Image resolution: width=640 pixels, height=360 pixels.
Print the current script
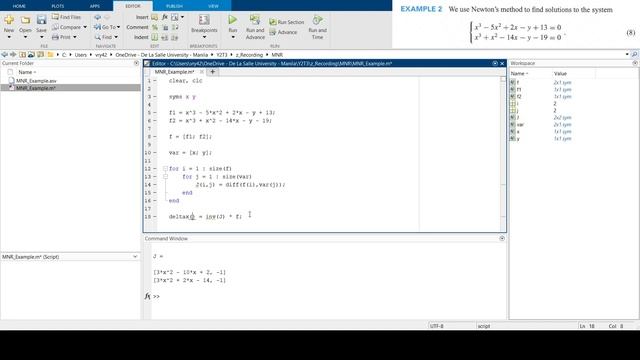(62, 37)
